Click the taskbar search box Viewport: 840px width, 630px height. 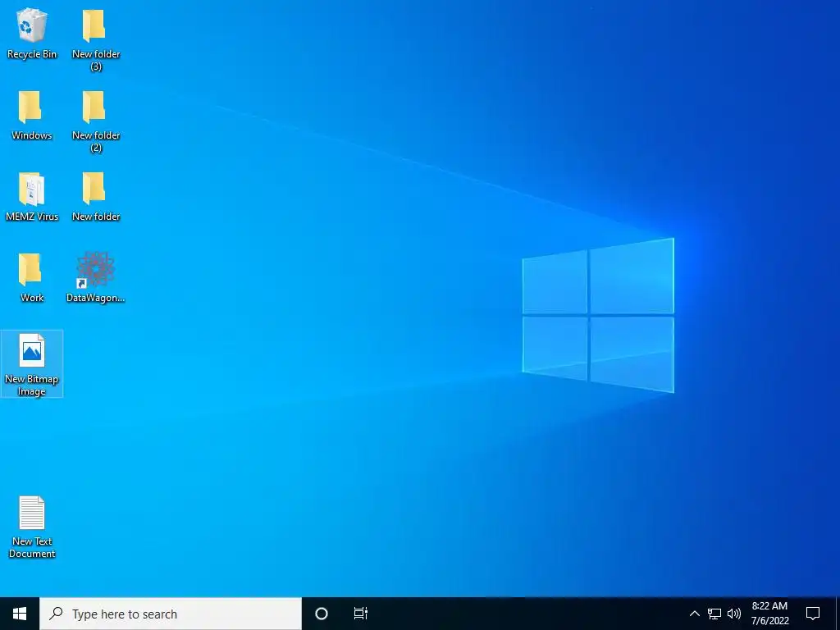[171, 614]
